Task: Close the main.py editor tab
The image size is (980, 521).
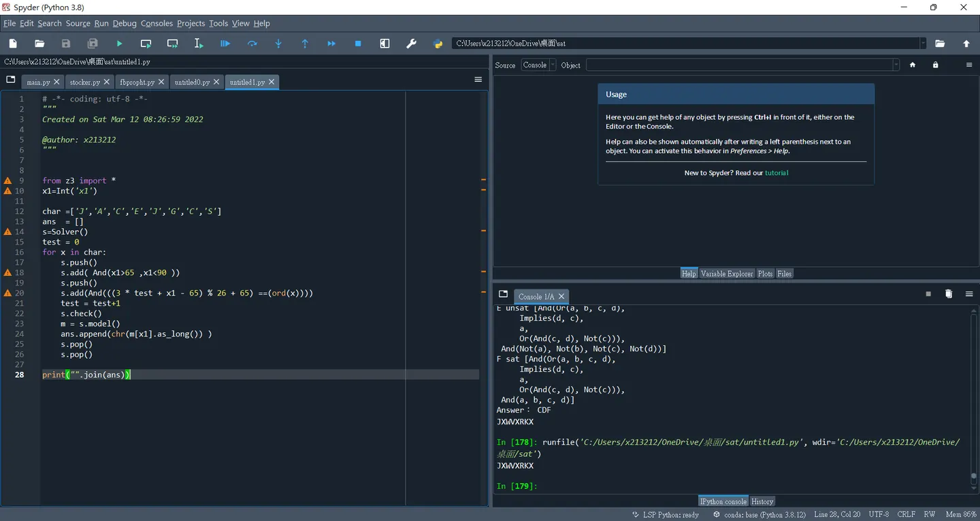Action: [x=56, y=82]
